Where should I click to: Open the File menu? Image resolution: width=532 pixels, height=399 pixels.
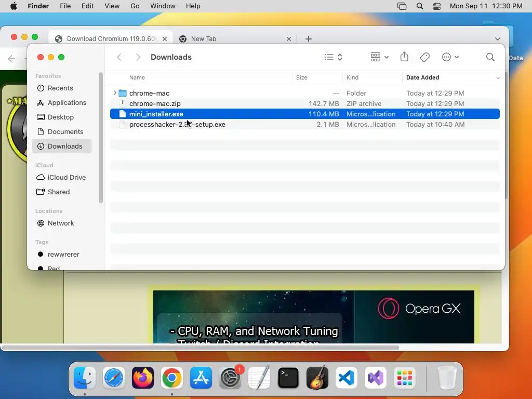(65, 6)
